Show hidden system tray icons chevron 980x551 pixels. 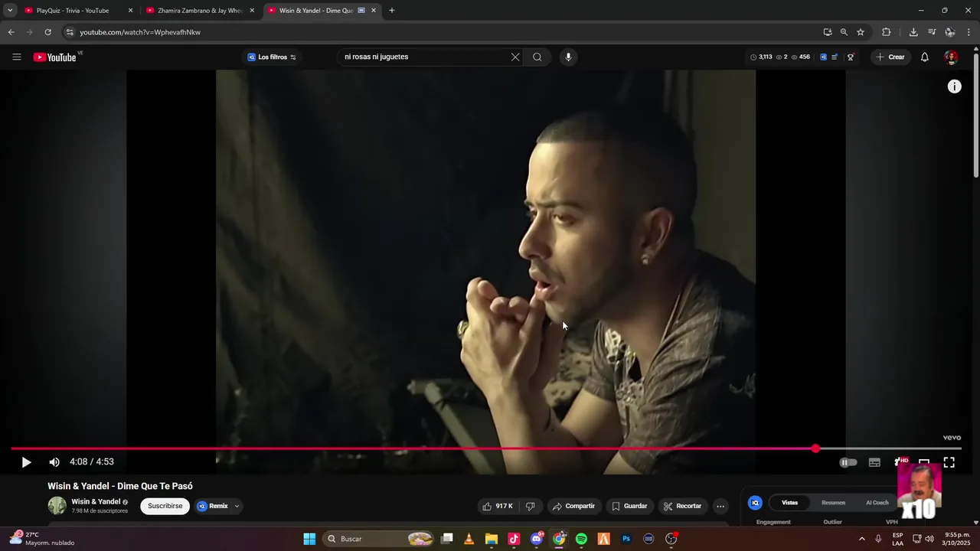(x=861, y=539)
